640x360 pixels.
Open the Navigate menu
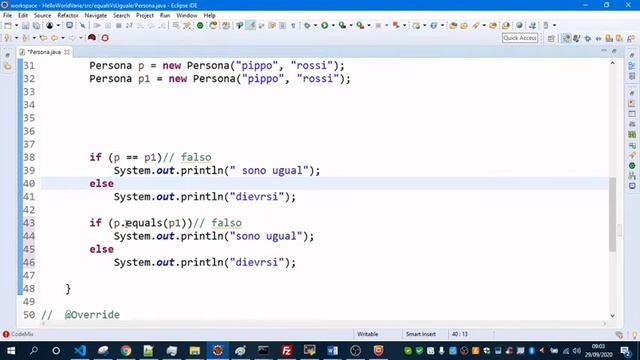(x=96, y=15)
